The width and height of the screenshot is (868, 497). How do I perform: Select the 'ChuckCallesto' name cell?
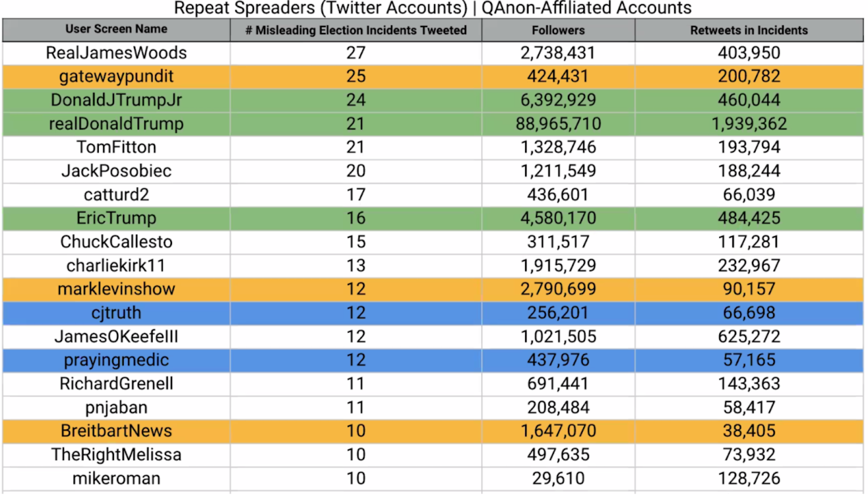point(116,242)
